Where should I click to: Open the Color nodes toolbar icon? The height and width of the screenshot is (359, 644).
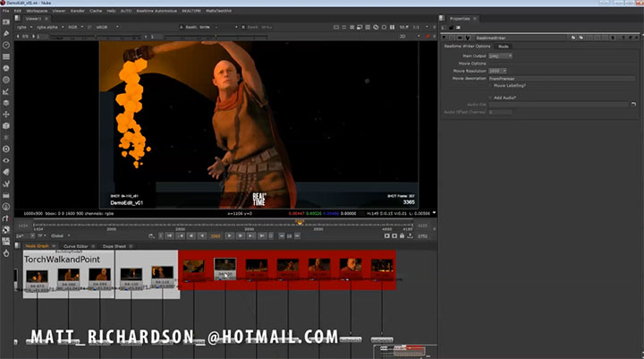(6, 68)
